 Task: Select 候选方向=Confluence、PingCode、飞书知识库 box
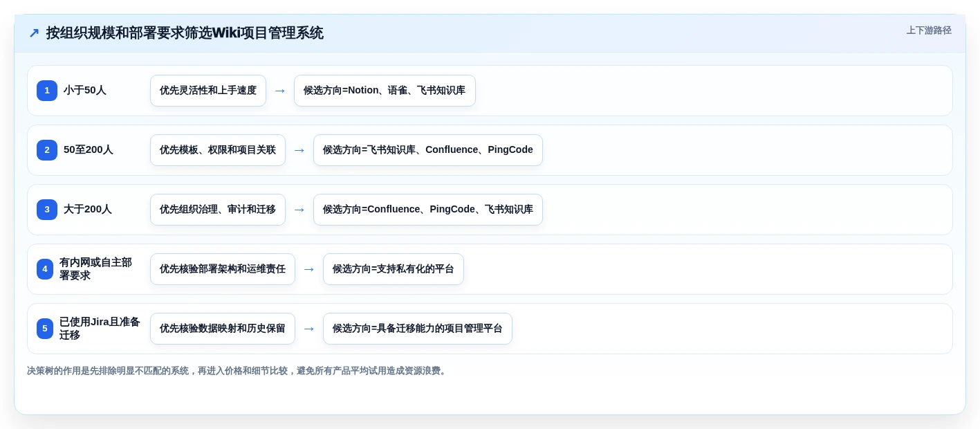(428, 210)
